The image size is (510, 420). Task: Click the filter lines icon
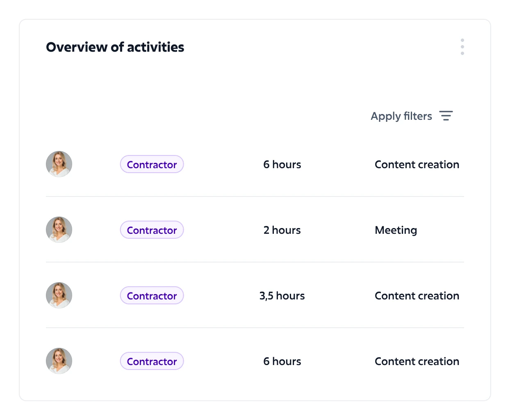(x=446, y=116)
